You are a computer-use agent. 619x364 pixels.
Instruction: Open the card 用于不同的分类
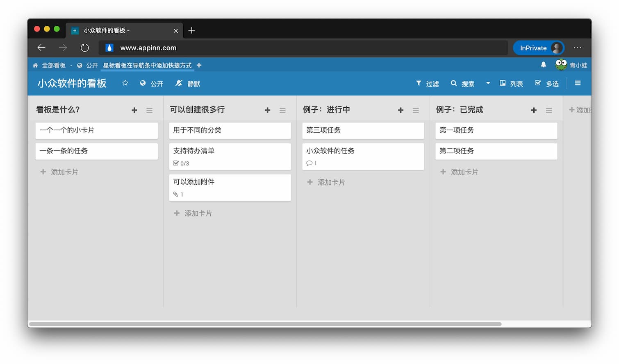230,130
